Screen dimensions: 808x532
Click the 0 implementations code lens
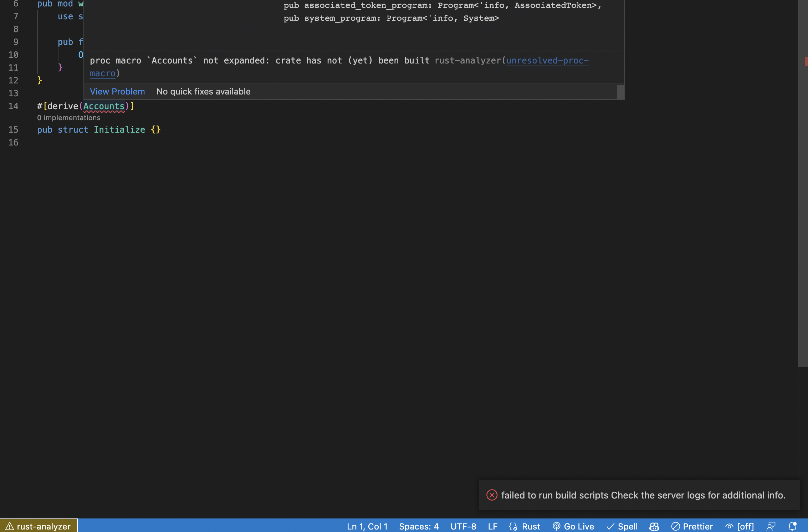click(x=69, y=118)
